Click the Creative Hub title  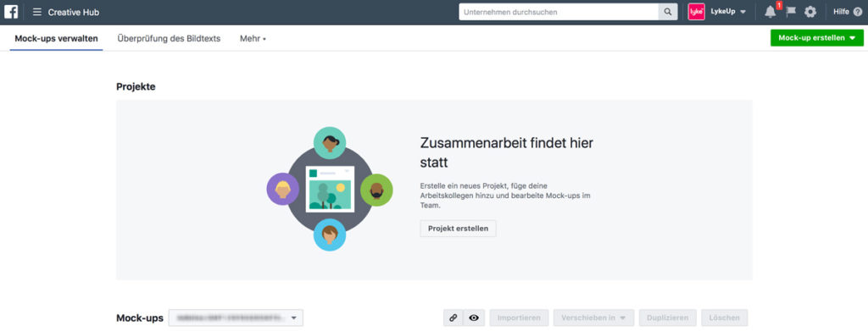click(74, 12)
